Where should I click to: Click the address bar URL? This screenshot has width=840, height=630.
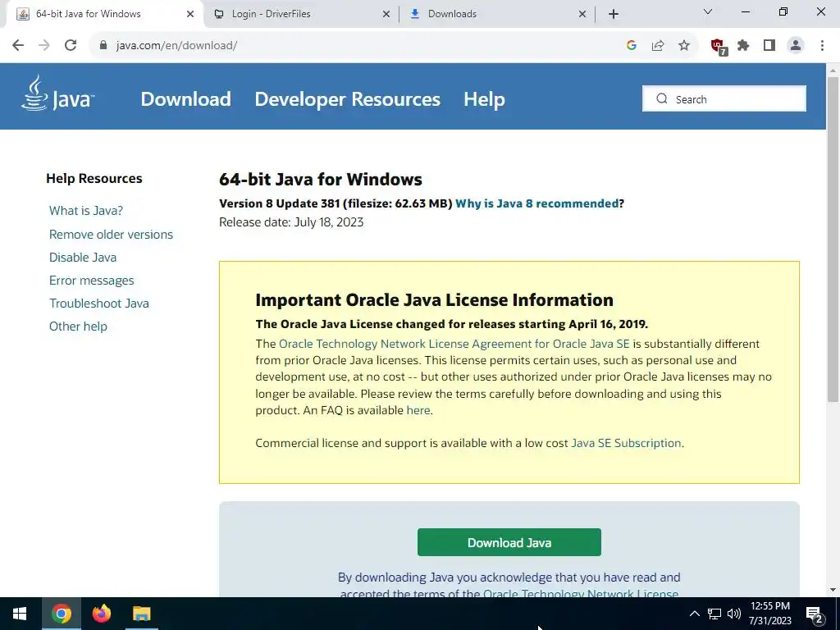point(177,46)
